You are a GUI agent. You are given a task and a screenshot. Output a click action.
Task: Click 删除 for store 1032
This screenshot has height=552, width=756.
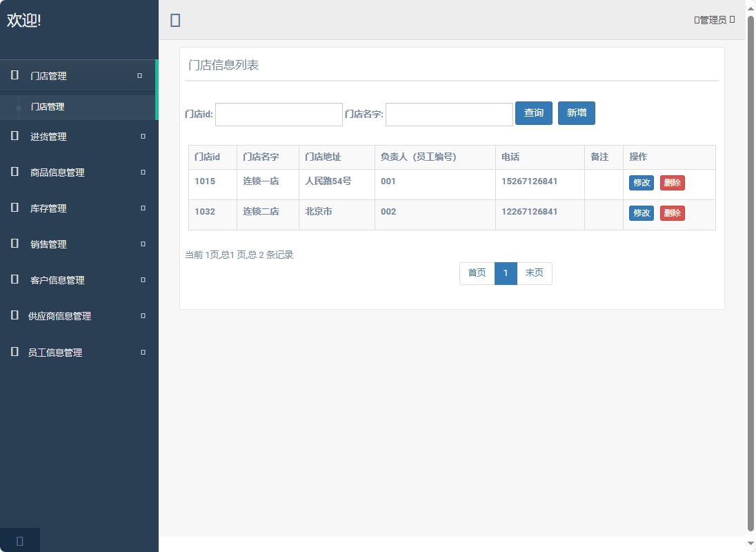click(x=672, y=213)
